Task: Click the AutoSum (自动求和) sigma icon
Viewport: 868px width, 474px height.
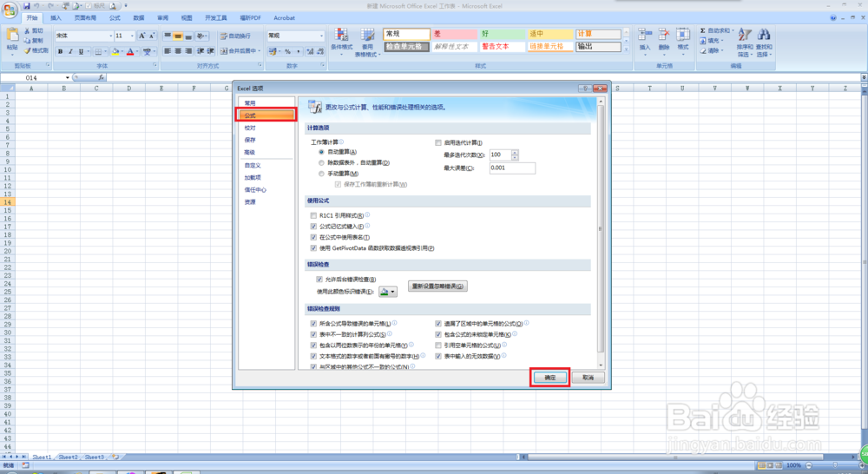Action: 702,30
